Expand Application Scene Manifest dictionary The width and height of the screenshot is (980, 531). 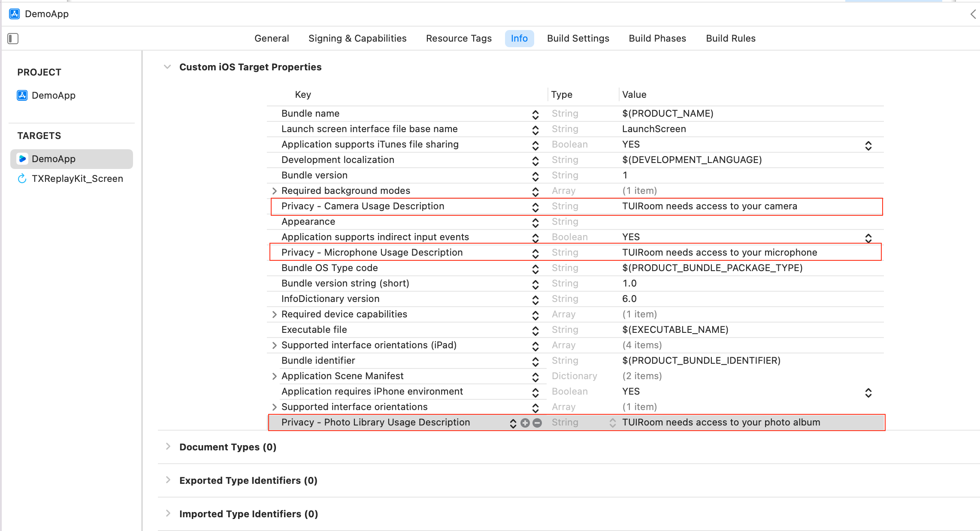(x=275, y=376)
